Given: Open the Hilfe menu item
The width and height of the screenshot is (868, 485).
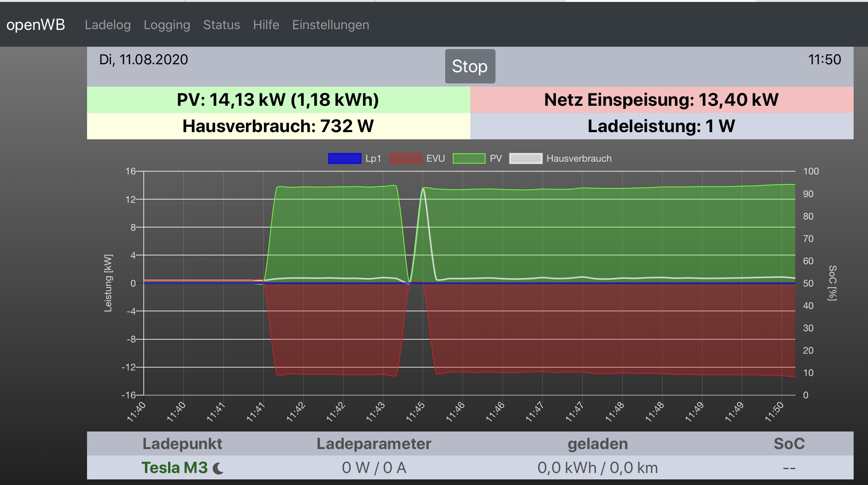Looking at the screenshot, I should click(x=266, y=25).
